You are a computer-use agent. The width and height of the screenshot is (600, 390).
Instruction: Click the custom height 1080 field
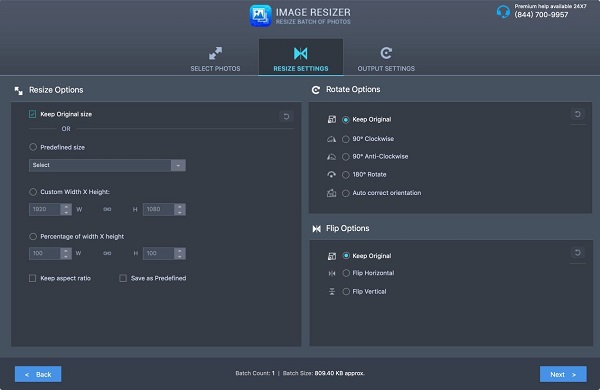(x=159, y=209)
